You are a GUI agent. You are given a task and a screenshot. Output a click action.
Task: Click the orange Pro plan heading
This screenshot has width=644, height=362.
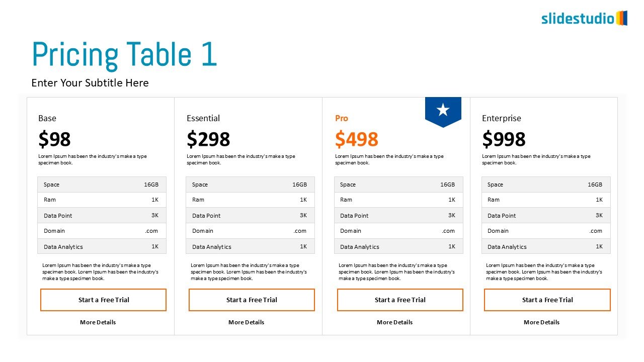[x=342, y=118]
